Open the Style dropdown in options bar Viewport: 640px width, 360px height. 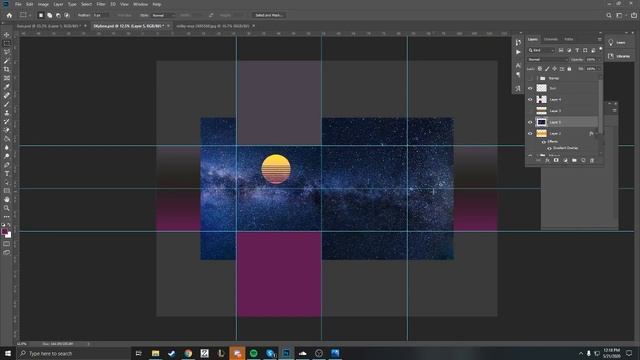click(x=163, y=15)
